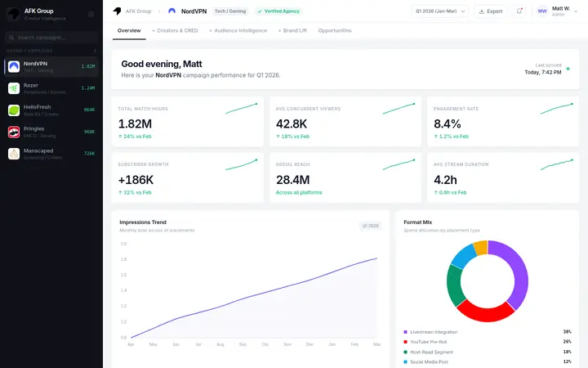Image resolution: width=588 pixels, height=368 pixels.
Task: Click the Tech / Gaming tag
Action: pos(230,11)
